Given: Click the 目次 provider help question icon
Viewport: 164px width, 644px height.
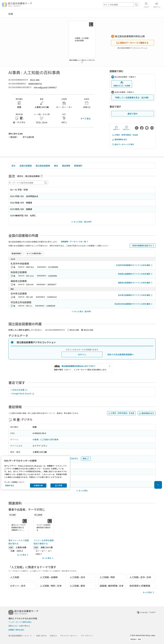Looking at the screenshot, I should (x=42, y=176).
